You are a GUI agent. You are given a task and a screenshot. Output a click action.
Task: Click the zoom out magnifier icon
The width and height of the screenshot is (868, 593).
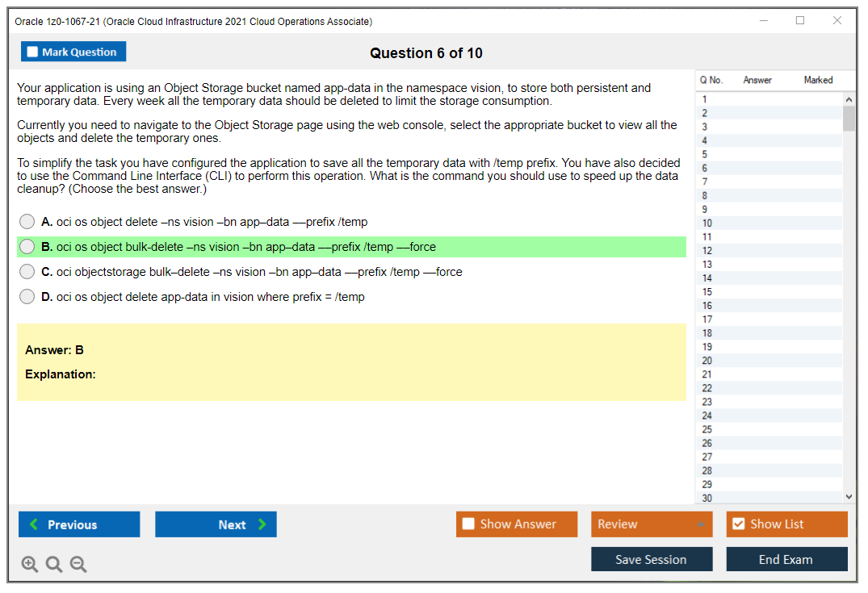tap(78, 565)
